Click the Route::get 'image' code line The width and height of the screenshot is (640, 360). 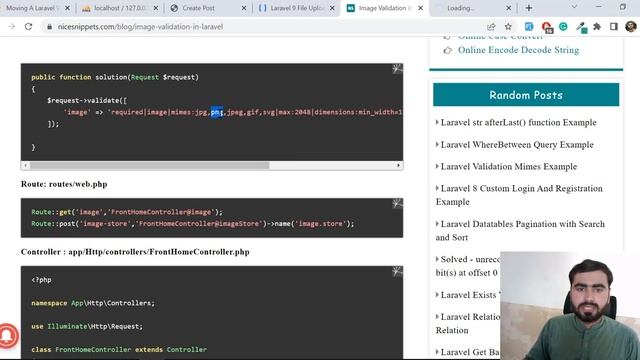[x=127, y=212]
